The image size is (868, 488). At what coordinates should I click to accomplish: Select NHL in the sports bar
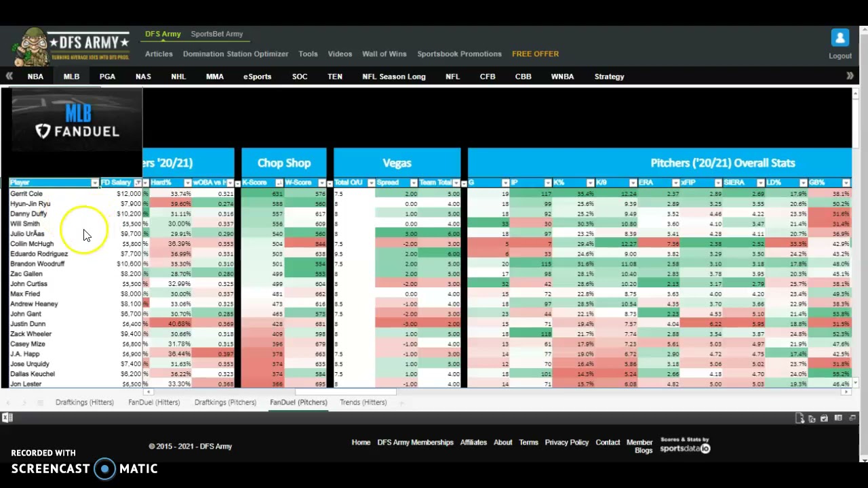point(178,77)
